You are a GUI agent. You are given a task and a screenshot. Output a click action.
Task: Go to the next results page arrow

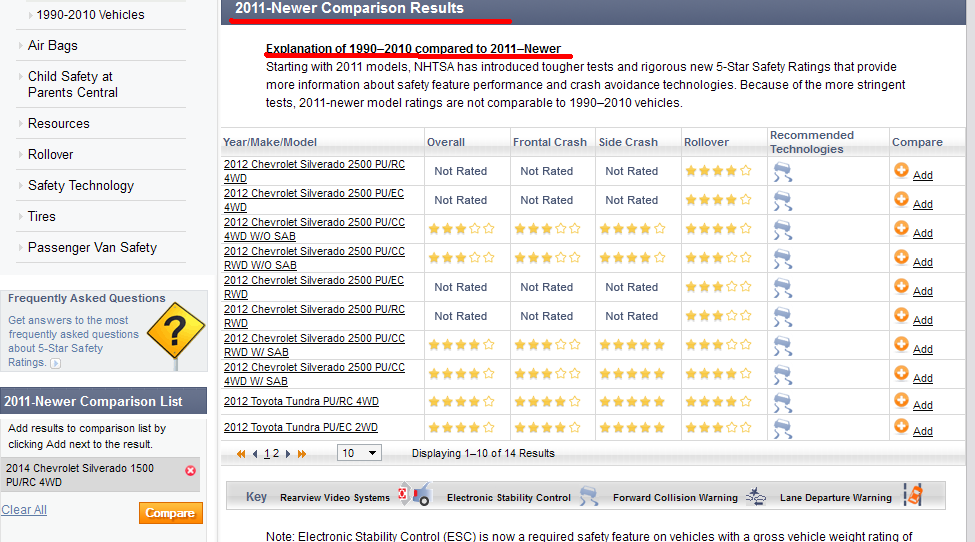pos(288,454)
